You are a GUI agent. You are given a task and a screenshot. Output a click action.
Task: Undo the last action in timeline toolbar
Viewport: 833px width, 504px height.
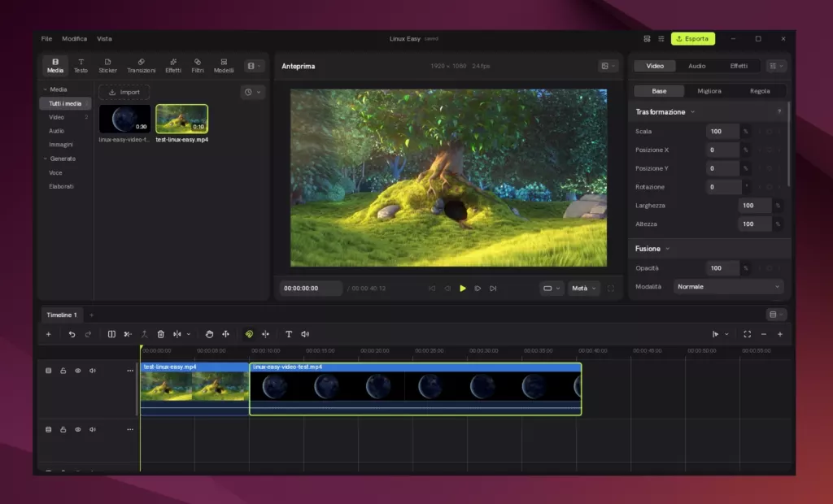tap(72, 334)
